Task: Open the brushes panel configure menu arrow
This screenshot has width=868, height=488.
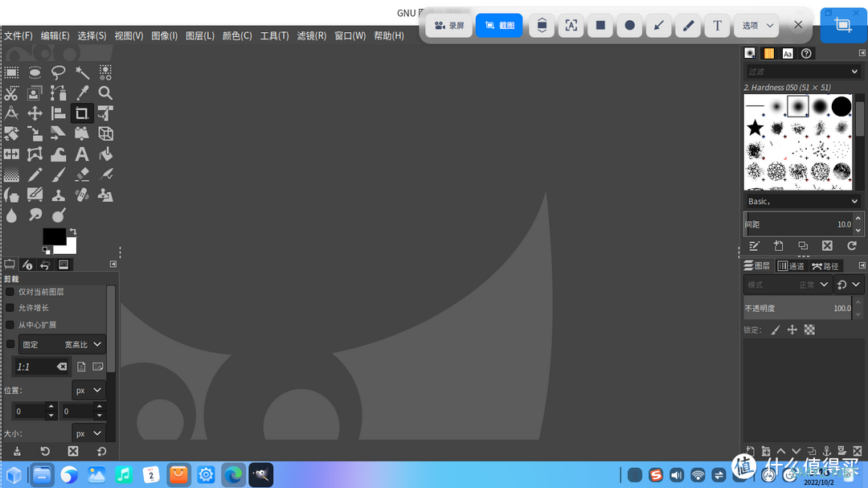Action: pyautogui.click(x=862, y=53)
